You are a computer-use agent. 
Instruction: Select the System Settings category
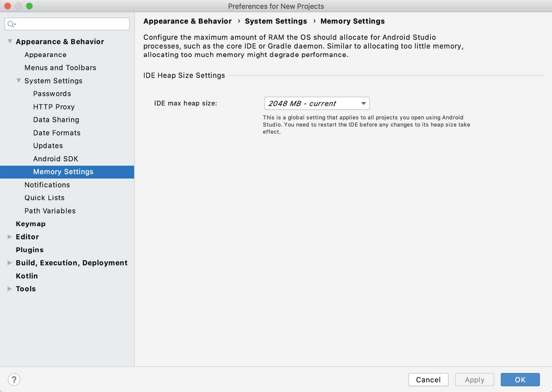coord(53,81)
